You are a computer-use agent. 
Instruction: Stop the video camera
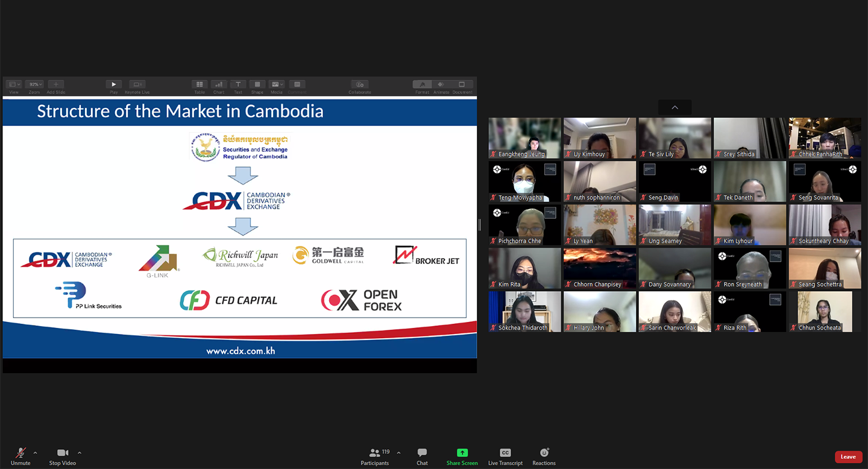63,456
